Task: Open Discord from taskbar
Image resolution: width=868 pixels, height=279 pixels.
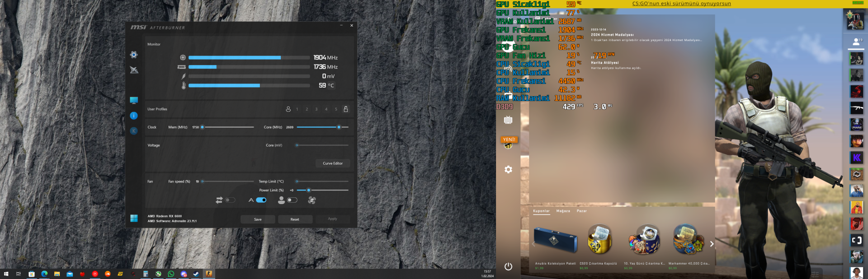Action: 184,274
